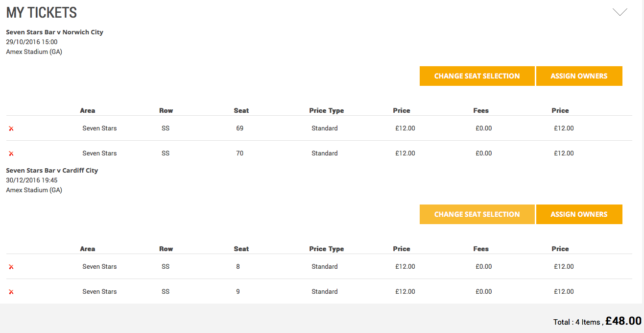Click Seven Stars Bar v Cardiff City title
The image size is (644, 333).
coord(52,170)
